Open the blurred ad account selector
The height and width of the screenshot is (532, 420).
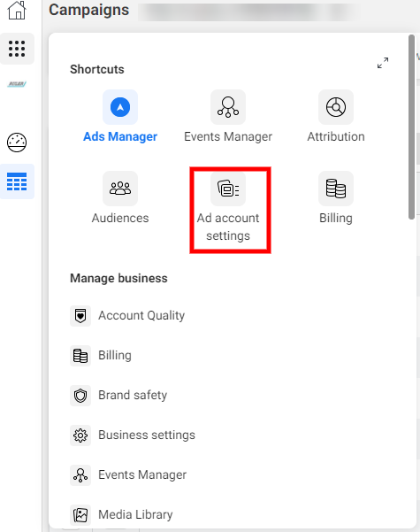pyautogui.click(x=248, y=12)
